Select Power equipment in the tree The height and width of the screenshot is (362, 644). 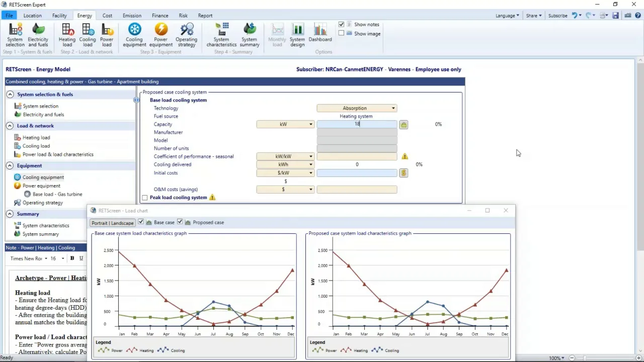point(41,186)
